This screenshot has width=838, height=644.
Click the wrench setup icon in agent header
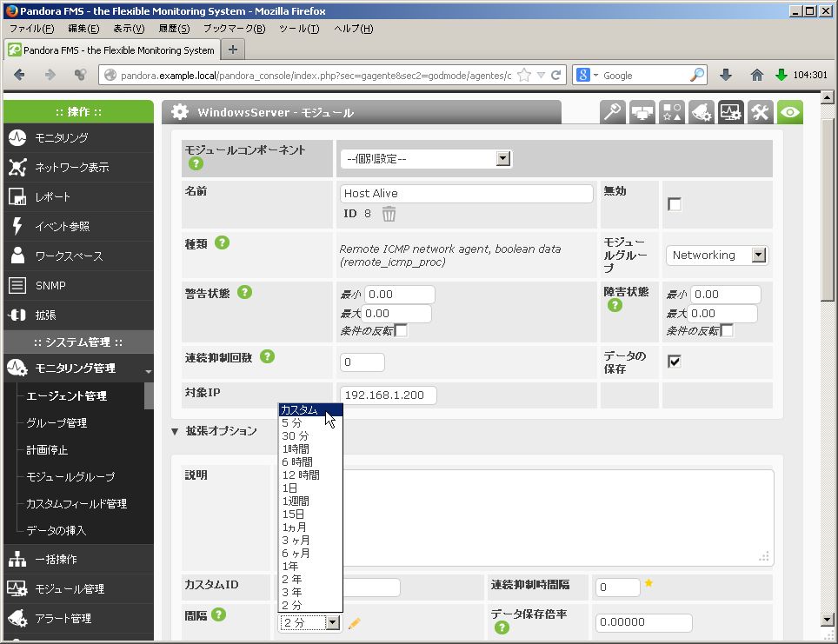[x=613, y=112]
